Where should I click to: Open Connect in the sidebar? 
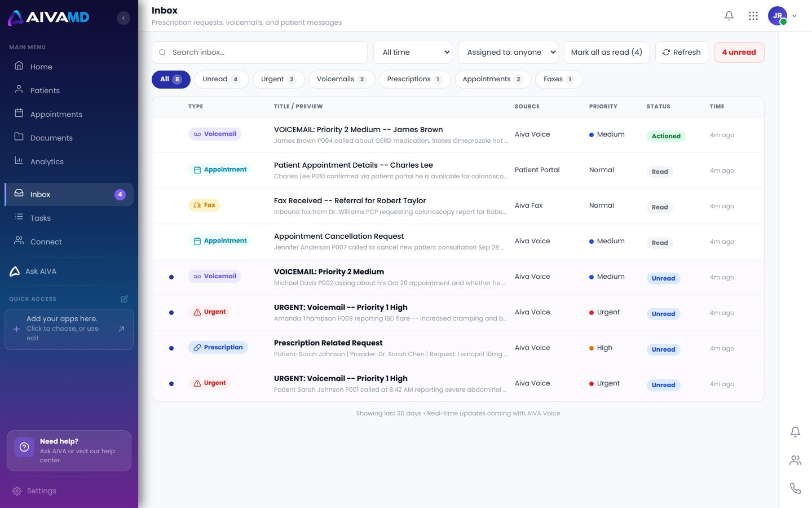(x=69, y=242)
